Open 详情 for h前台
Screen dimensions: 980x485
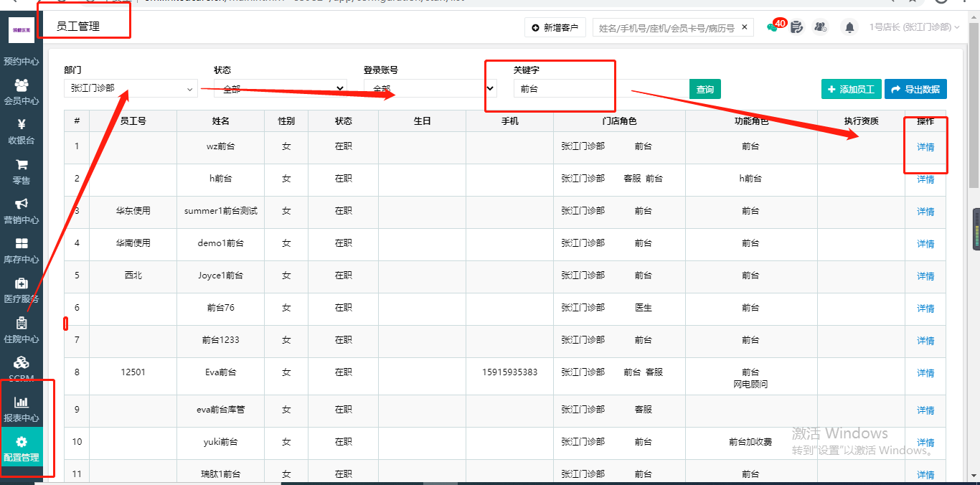pos(925,179)
